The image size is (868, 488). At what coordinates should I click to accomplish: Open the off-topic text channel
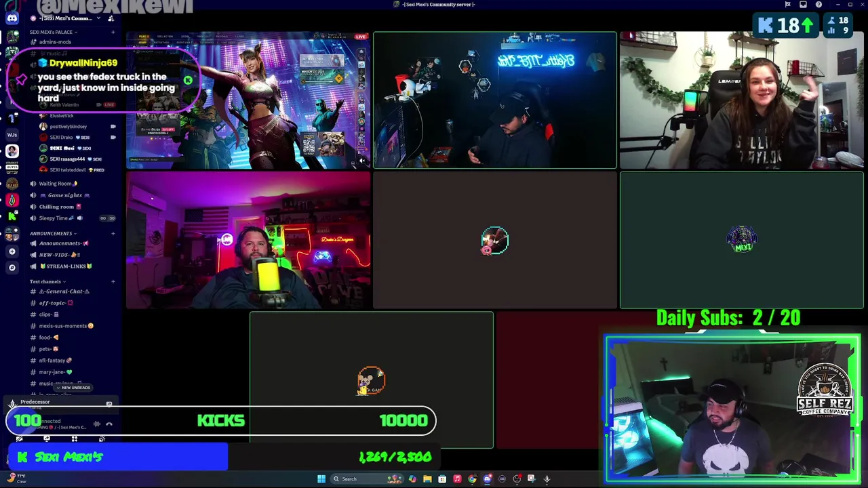coord(72,303)
